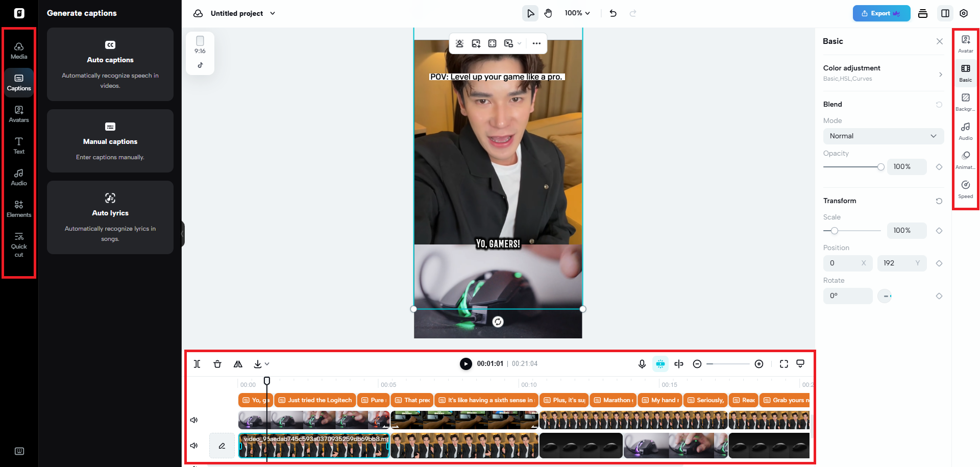The image size is (980, 467).
Task: Enable the microphone voiceover recording
Action: pyautogui.click(x=642, y=364)
